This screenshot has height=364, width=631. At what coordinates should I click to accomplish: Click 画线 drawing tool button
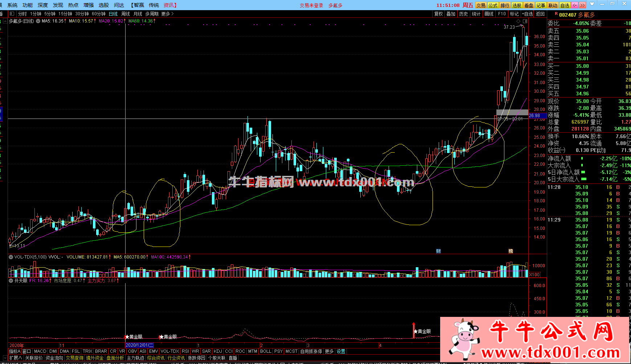pos(489,14)
